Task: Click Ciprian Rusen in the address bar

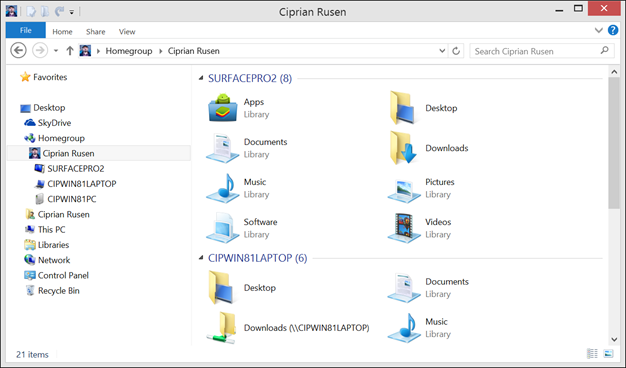Action: pos(194,51)
